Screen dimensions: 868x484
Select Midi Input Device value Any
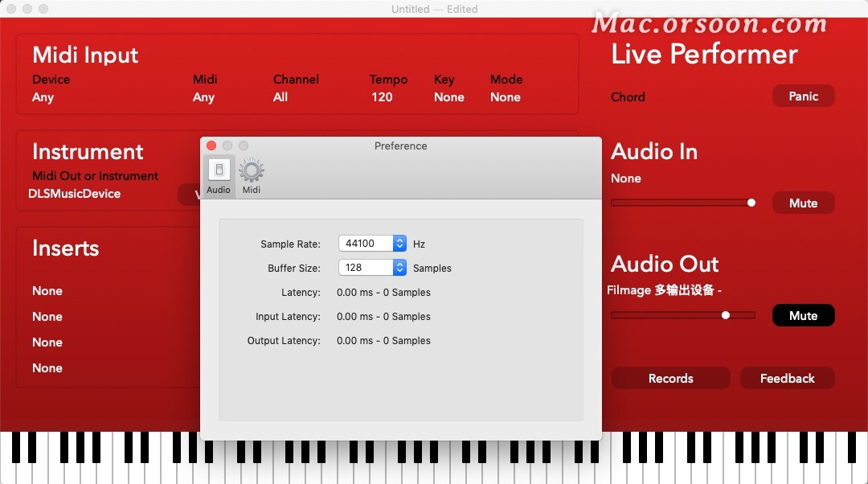pos(43,97)
